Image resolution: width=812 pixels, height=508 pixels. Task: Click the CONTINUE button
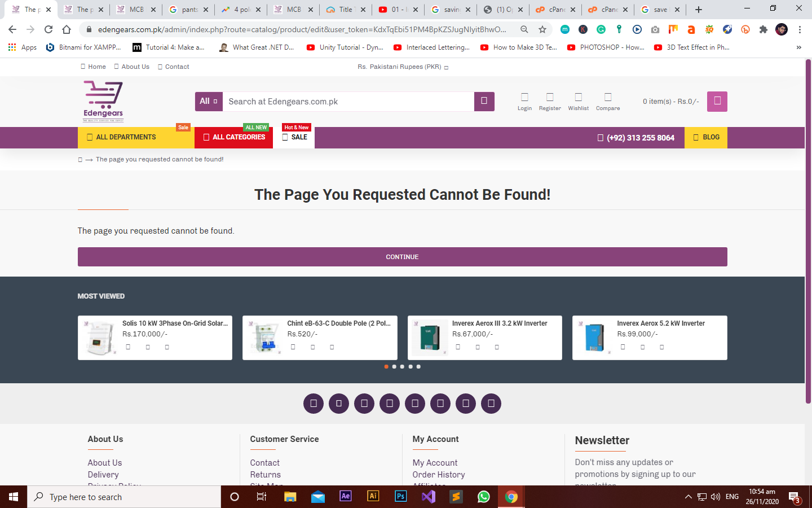(403, 257)
